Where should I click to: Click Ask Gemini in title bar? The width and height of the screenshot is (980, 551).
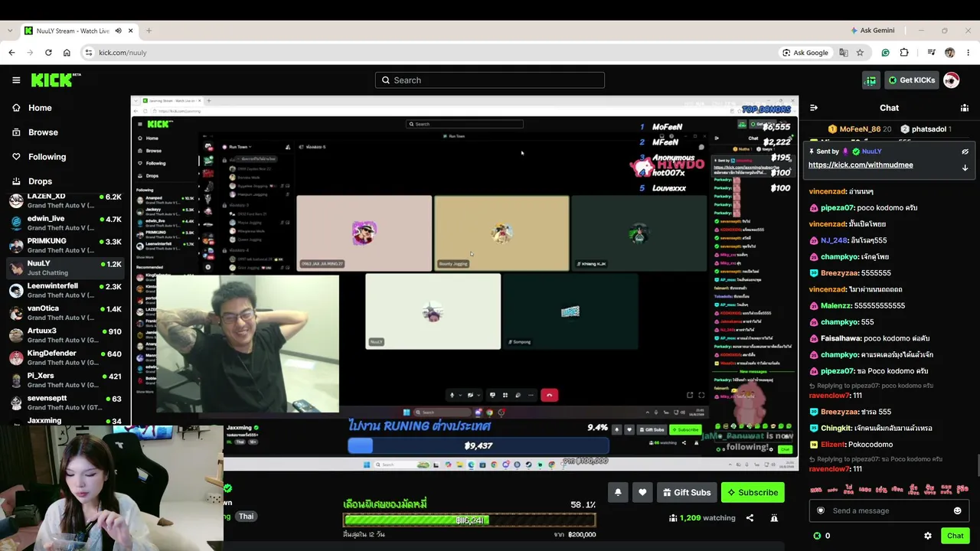(872, 31)
